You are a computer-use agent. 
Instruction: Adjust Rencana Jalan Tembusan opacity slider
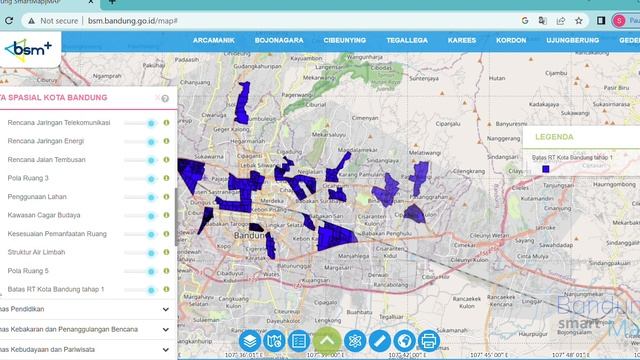click(x=140, y=160)
